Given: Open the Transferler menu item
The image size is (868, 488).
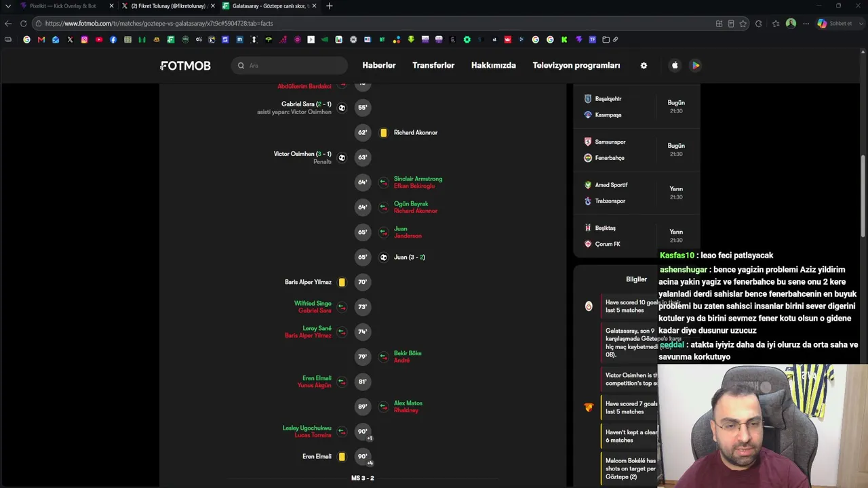Looking at the screenshot, I should coord(433,66).
